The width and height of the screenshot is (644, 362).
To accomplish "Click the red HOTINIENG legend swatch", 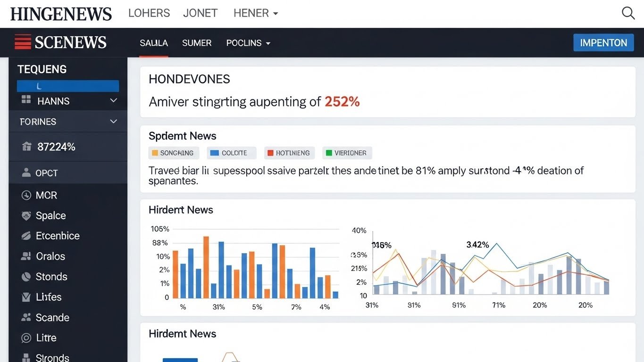I will pyautogui.click(x=270, y=153).
